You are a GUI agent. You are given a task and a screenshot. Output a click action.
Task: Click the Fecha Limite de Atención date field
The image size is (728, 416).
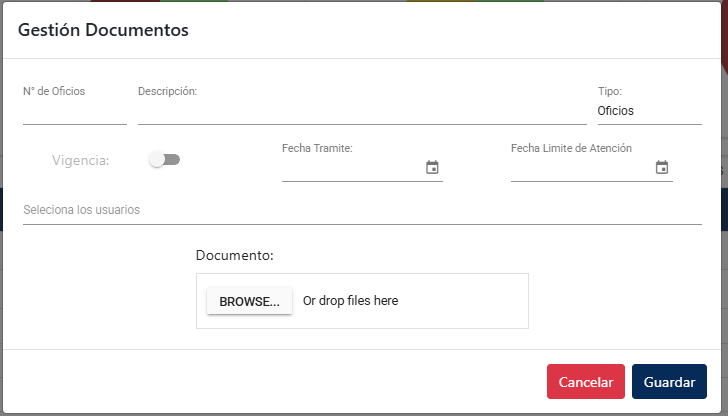582,168
